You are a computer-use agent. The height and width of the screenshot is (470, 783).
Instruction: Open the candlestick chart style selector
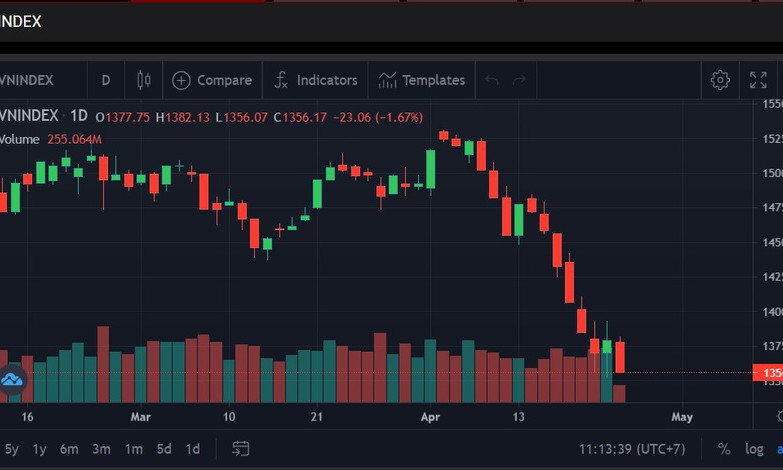144,80
